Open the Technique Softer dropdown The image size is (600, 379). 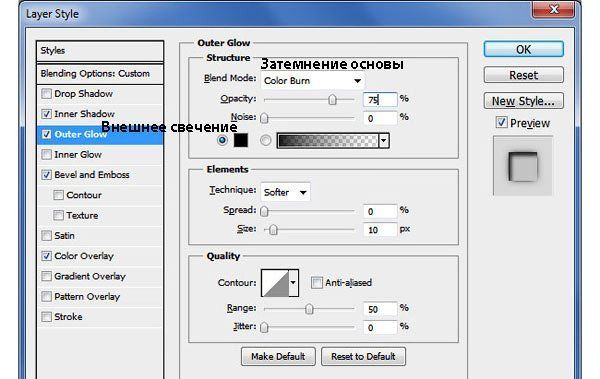point(285,192)
